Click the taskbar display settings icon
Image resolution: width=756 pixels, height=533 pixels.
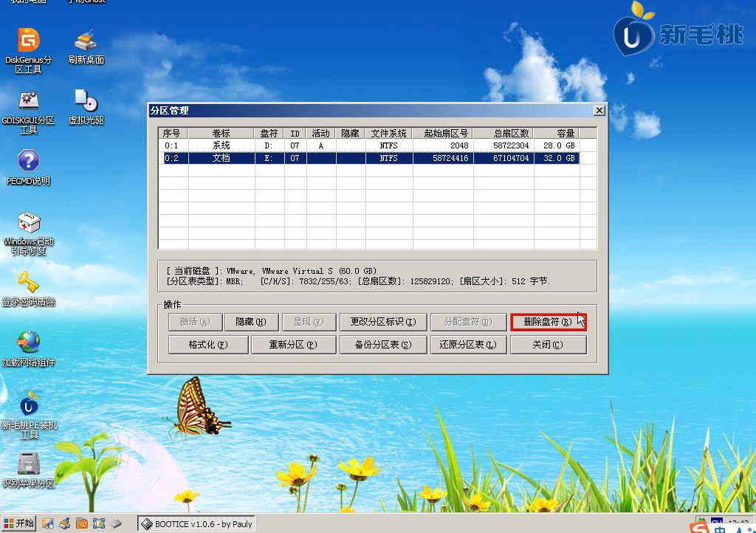pos(48,523)
